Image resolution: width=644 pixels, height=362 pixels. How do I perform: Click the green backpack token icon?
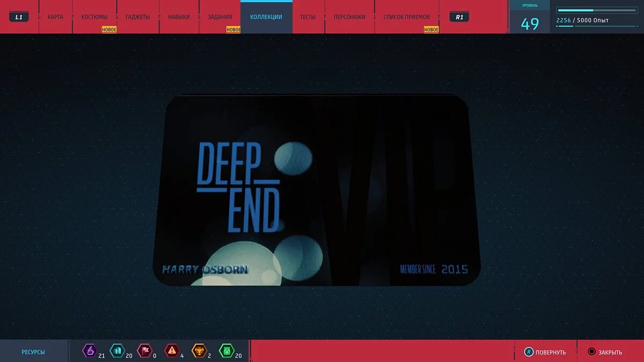[226, 351]
